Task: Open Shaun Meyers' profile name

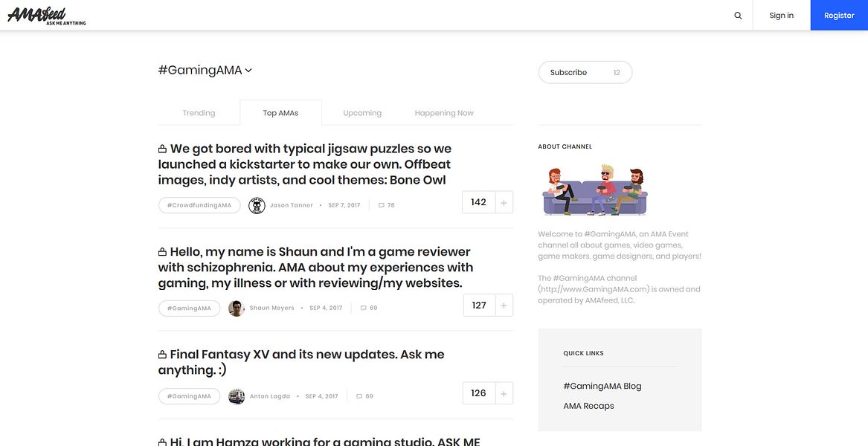Action: tap(271, 308)
